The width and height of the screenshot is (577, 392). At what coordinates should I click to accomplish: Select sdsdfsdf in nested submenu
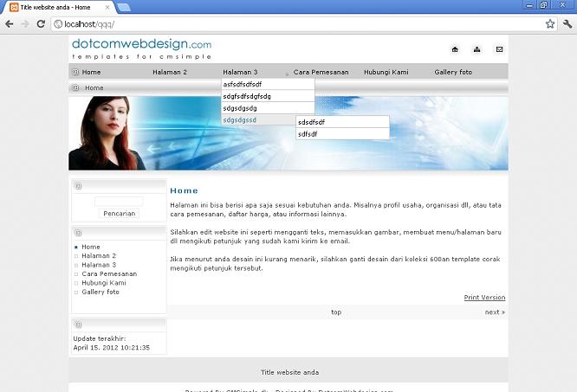pyautogui.click(x=342, y=122)
